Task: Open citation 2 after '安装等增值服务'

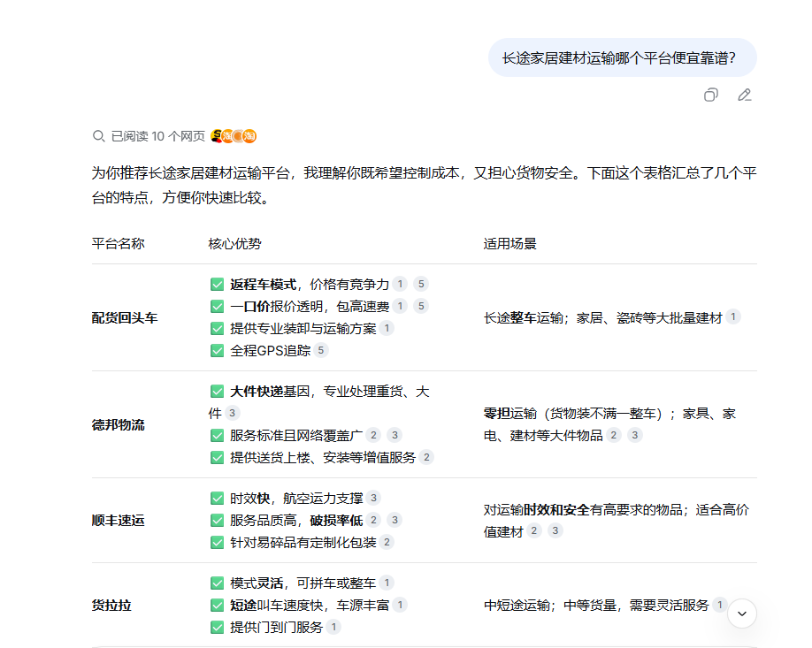Action: [426, 457]
